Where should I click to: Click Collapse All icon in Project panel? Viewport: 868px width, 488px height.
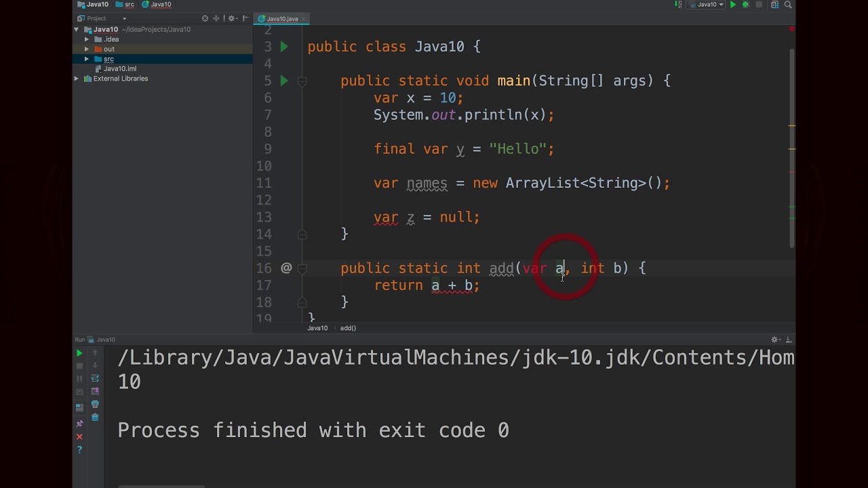(217, 18)
